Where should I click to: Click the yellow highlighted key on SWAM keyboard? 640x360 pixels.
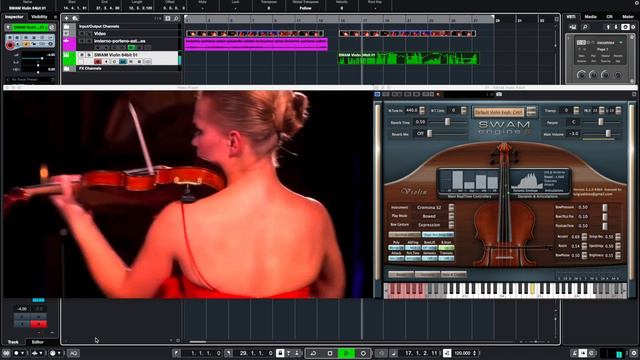pos(532,289)
